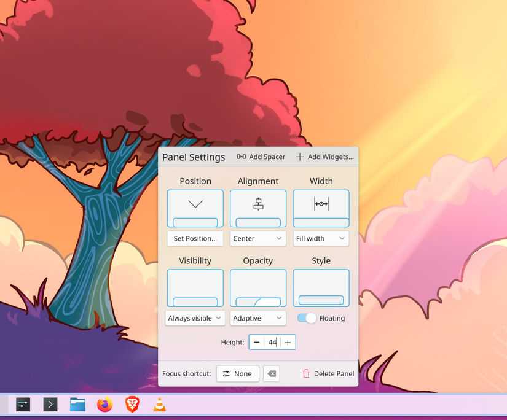Open VLC media player from the taskbar
Viewport: 507px width, 420px height.
(x=159, y=405)
